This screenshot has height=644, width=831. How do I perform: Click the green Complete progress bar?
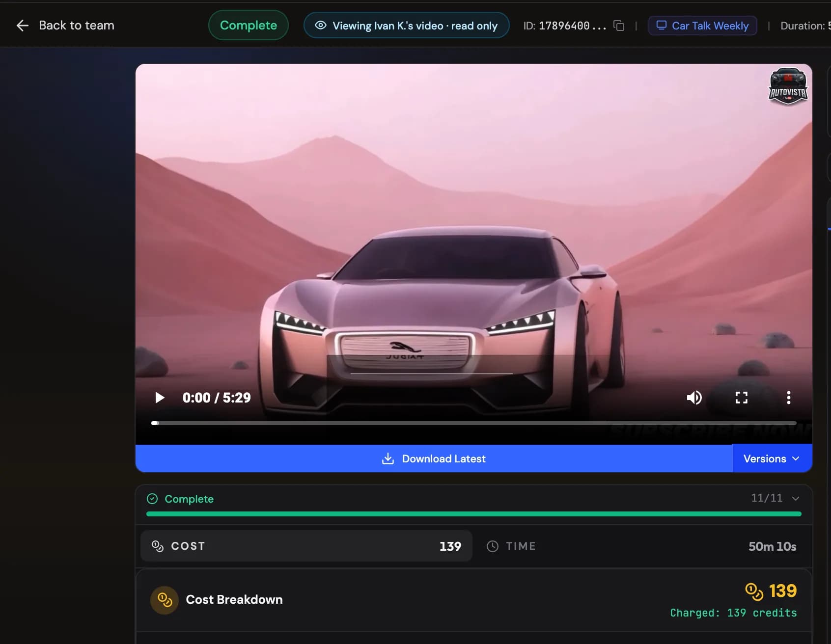474,514
